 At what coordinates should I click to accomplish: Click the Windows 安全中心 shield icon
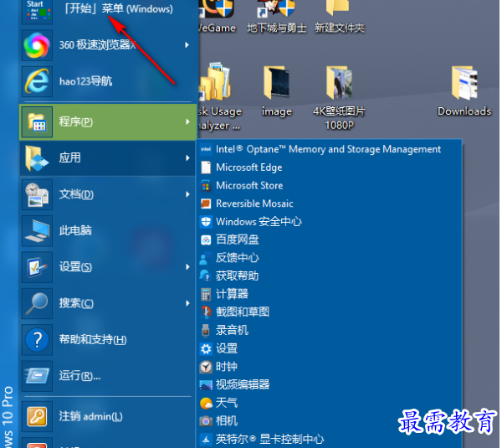pos(206,222)
